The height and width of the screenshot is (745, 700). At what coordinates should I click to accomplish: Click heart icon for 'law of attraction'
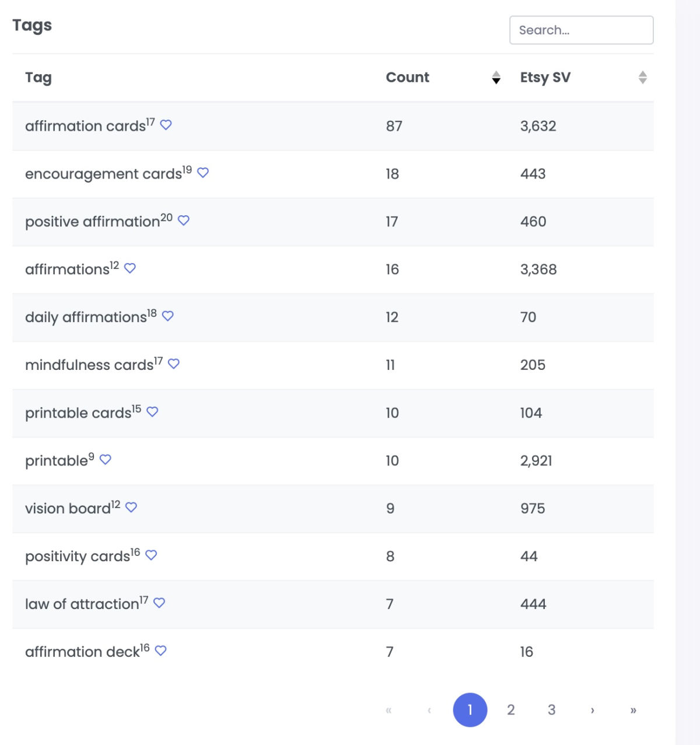click(x=159, y=603)
